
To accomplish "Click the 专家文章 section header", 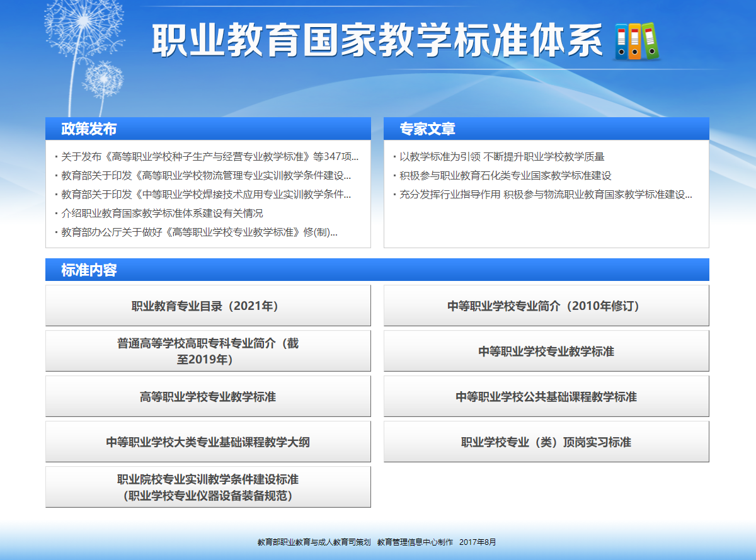I will tap(427, 129).
